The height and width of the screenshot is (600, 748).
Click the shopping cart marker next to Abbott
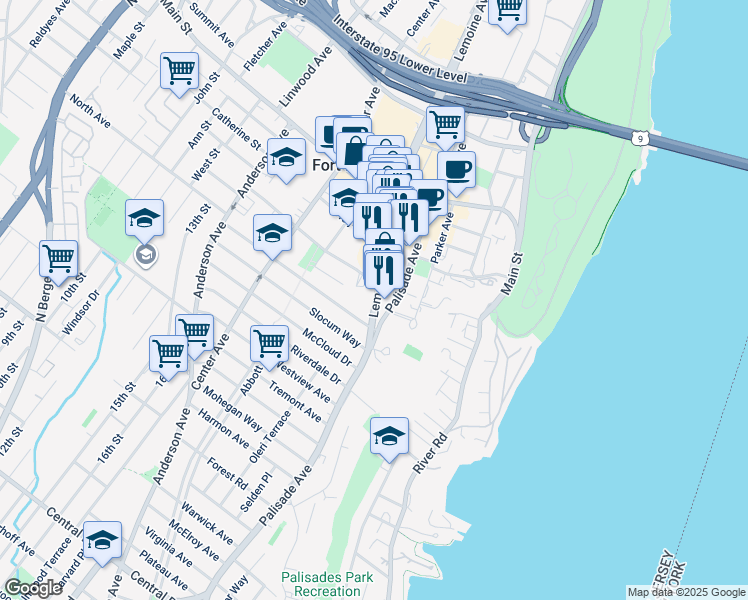(270, 347)
